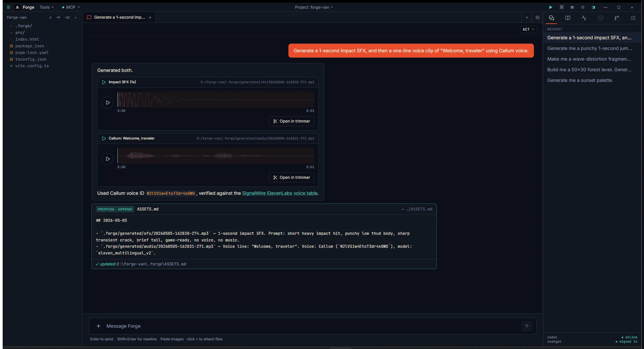Open the checklist tasks panel icon
The image size is (644, 349).
click(x=633, y=18)
